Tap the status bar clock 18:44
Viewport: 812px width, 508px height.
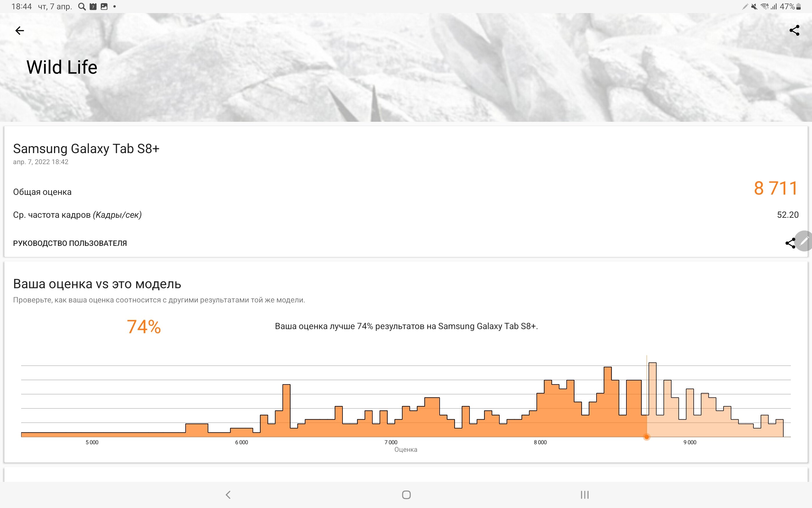tap(21, 6)
